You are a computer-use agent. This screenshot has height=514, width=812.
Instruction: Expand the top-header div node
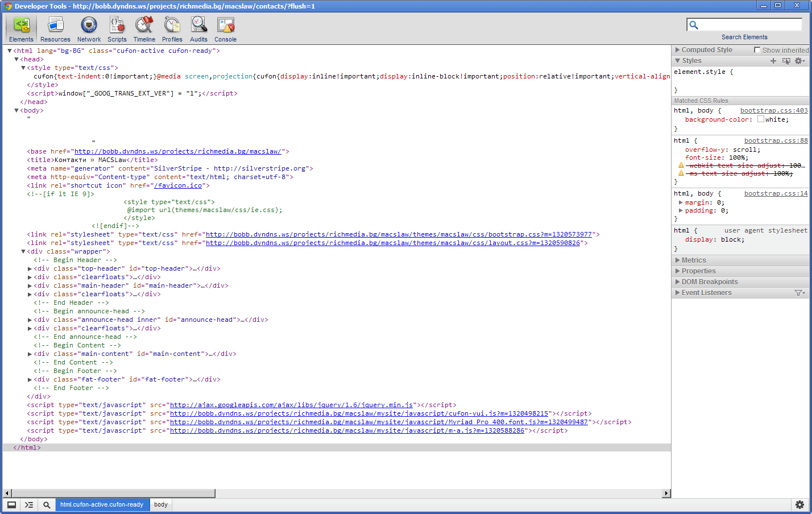point(30,268)
